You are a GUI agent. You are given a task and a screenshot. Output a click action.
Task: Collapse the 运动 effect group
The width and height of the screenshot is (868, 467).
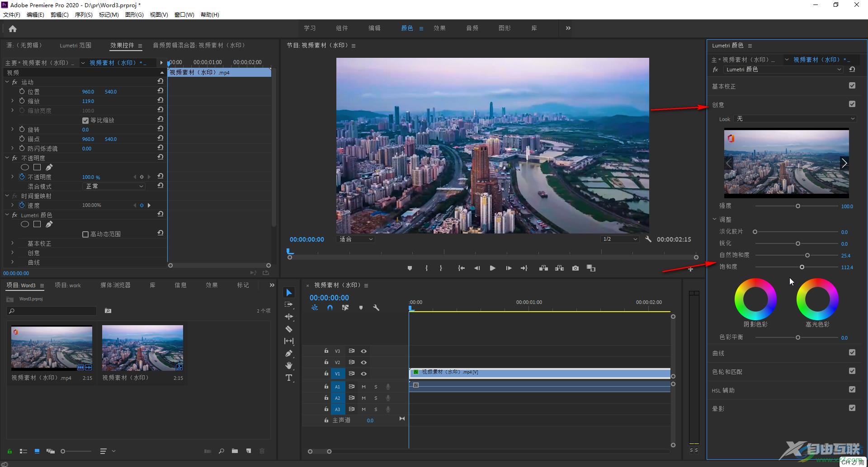(7, 82)
